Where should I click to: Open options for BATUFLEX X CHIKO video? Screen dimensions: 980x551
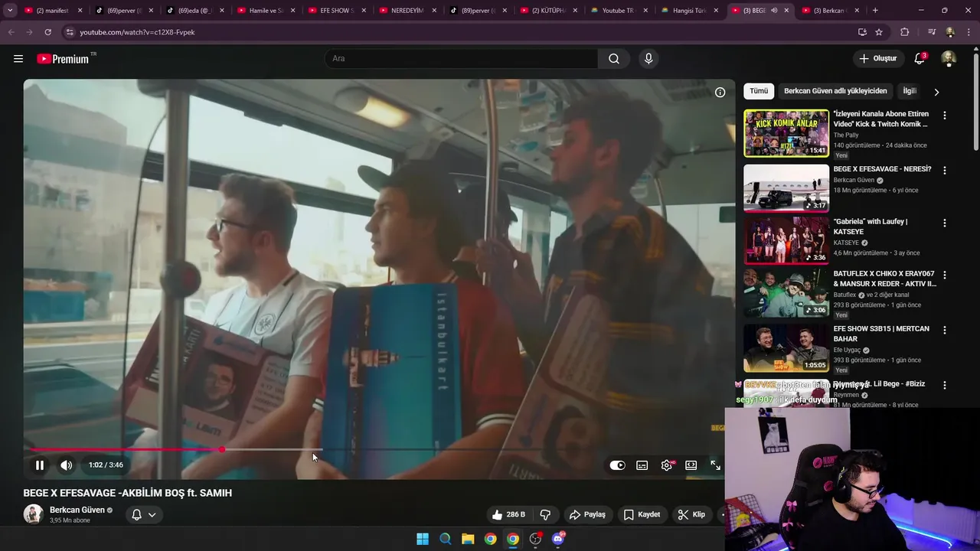[944, 275]
